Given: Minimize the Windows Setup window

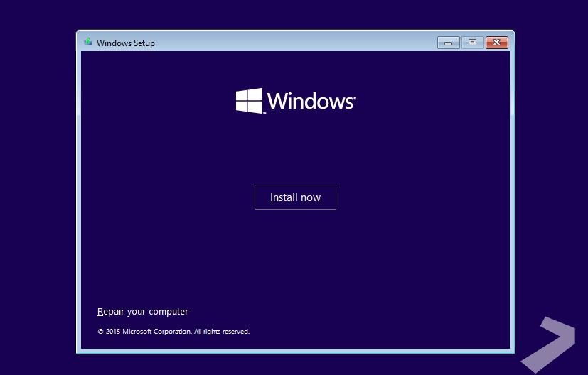Looking at the screenshot, I should tap(448, 43).
